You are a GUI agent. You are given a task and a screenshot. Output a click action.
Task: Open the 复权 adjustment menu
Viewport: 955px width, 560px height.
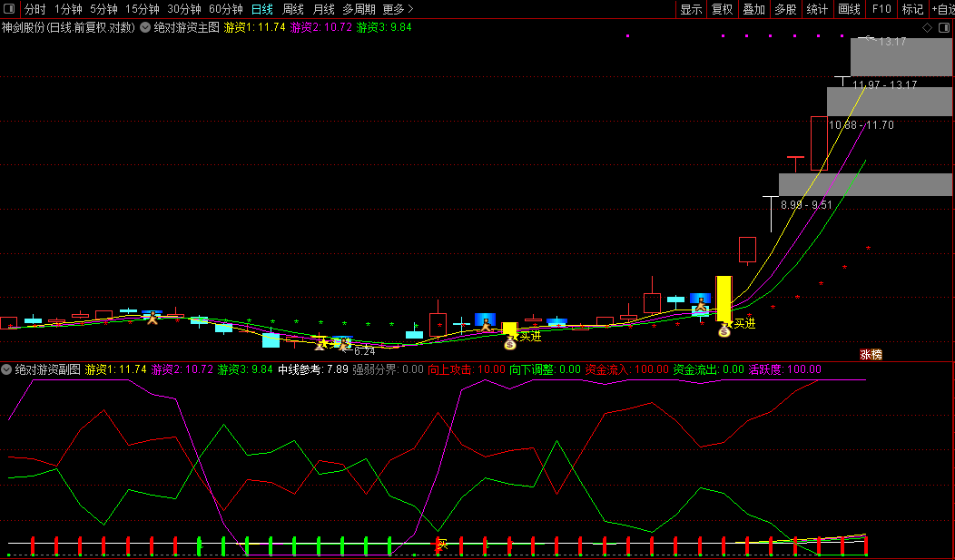(x=723, y=9)
